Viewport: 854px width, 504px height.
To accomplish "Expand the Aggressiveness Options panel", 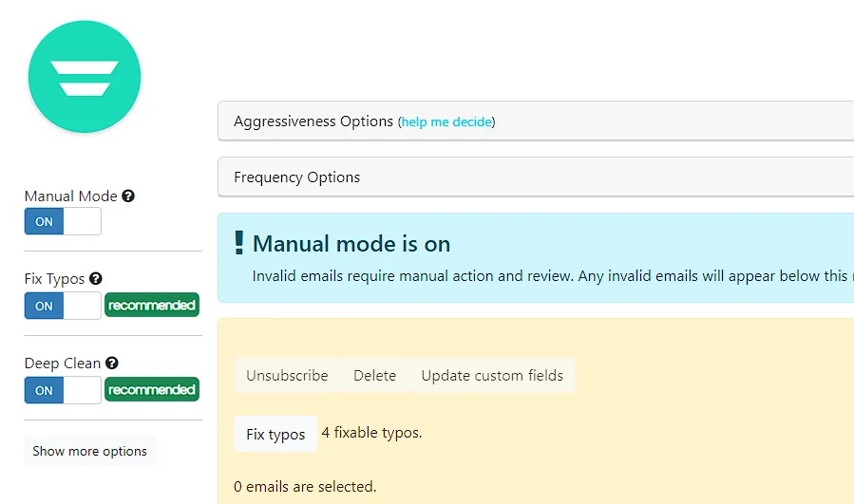I will point(536,121).
